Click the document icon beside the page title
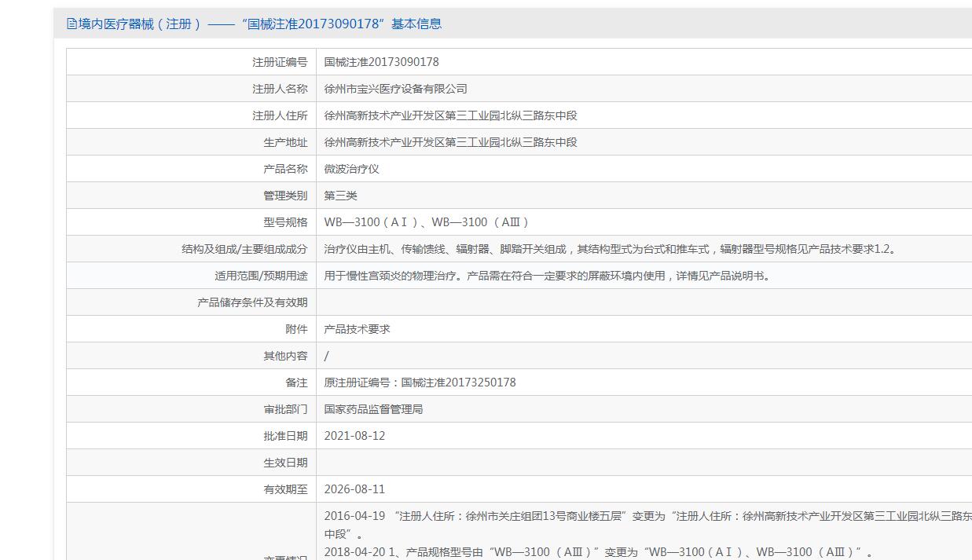 [x=72, y=24]
